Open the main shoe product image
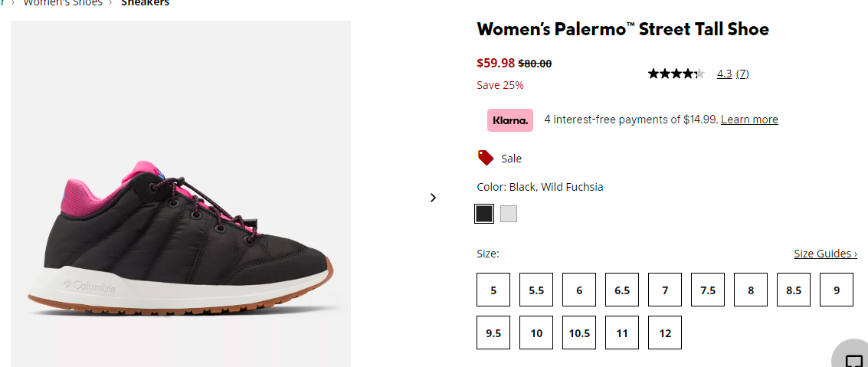This screenshot has width=868, height=367. pos(181,194)
